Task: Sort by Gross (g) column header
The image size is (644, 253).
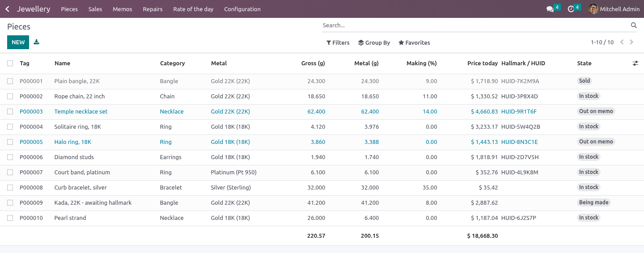Action: (x=313, y=63)
